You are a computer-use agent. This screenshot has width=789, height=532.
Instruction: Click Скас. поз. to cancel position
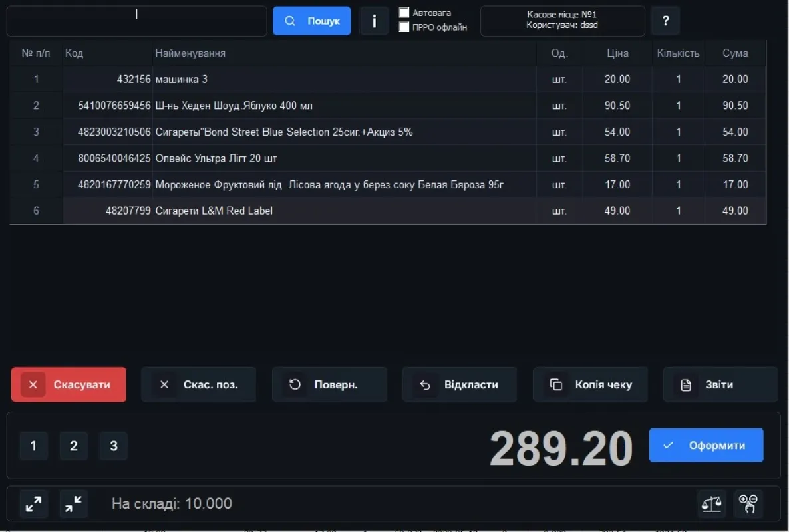click(x=198, y=384)
